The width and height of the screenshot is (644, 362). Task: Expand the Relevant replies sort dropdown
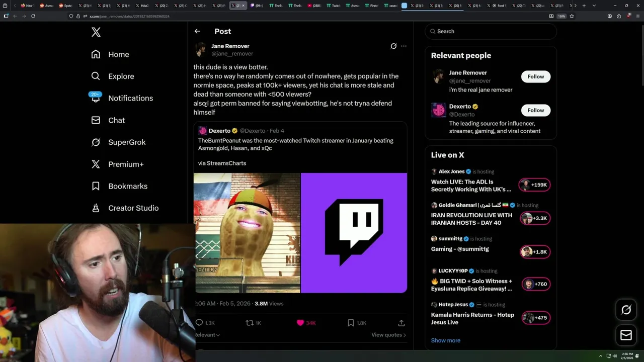point(207,335)
